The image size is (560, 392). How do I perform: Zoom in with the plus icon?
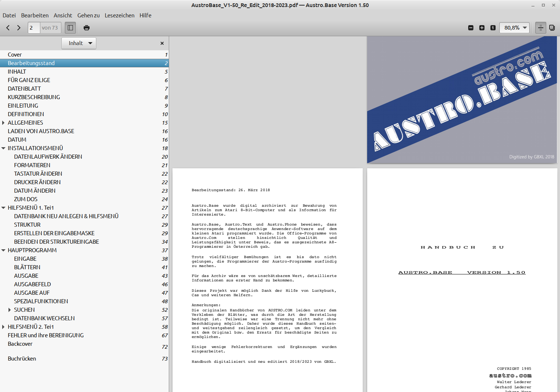[482, 28]
